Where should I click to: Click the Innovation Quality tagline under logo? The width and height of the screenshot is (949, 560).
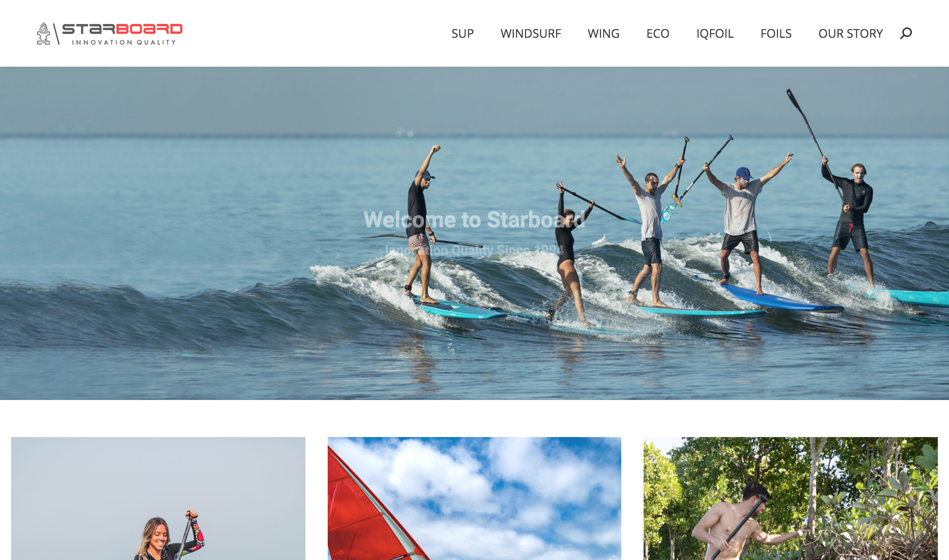(124, 42)
